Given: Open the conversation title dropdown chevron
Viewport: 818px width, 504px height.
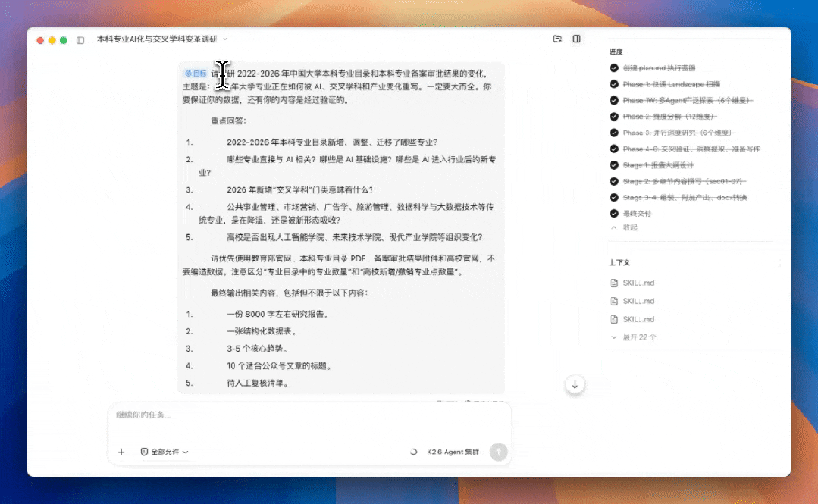Looking at the screenshot, I should point(225,39).
